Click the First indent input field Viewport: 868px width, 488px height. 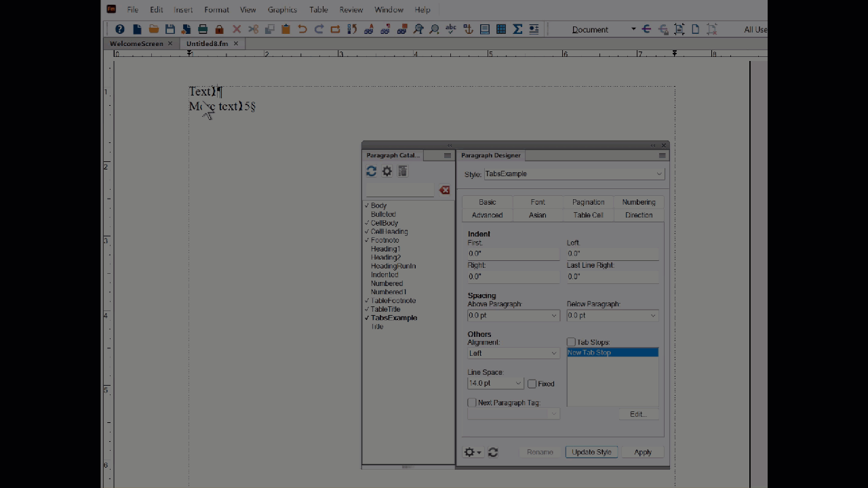513,253
